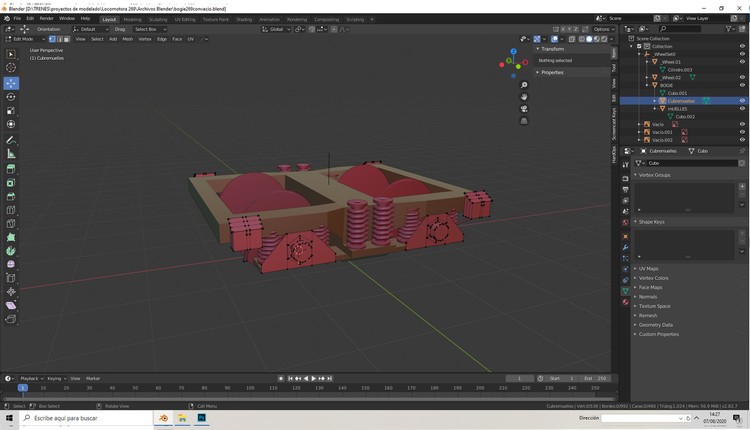Select the Knife tool

[11, 224]
